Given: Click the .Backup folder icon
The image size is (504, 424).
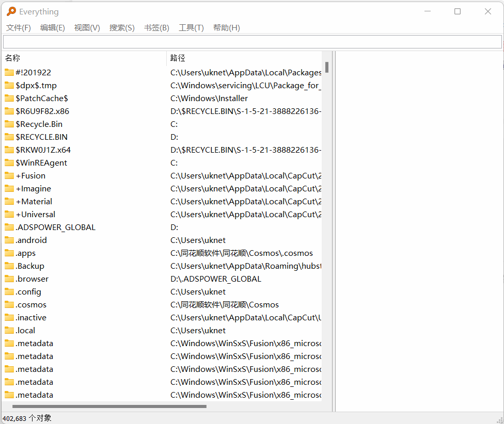Looking at the screenshot, I should pos(9,266).
